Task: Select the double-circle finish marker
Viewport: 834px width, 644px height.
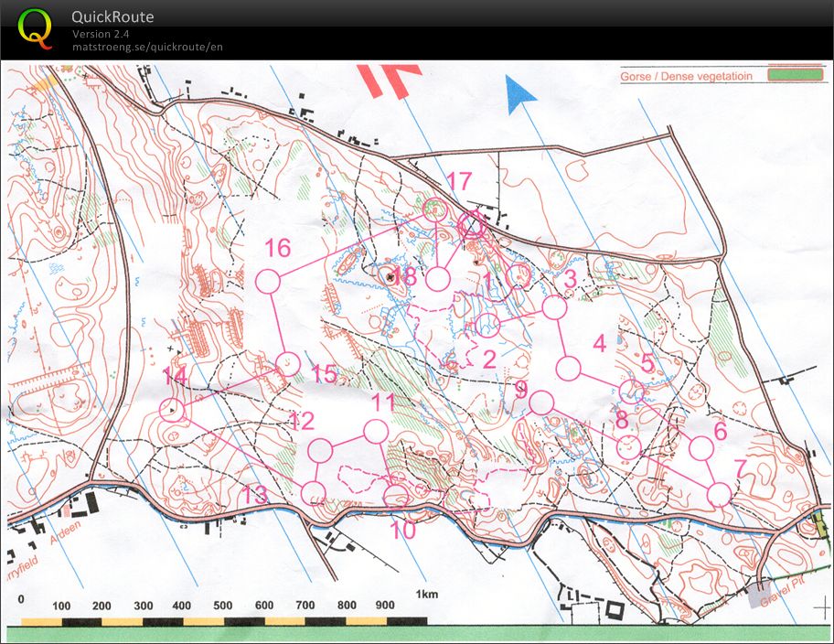Action: (472, 225)
